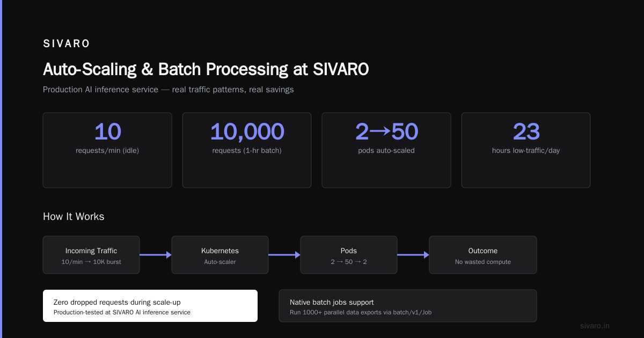
Task: Click the arrow between Kubernetes and Pods
Action: pos(284,255)
